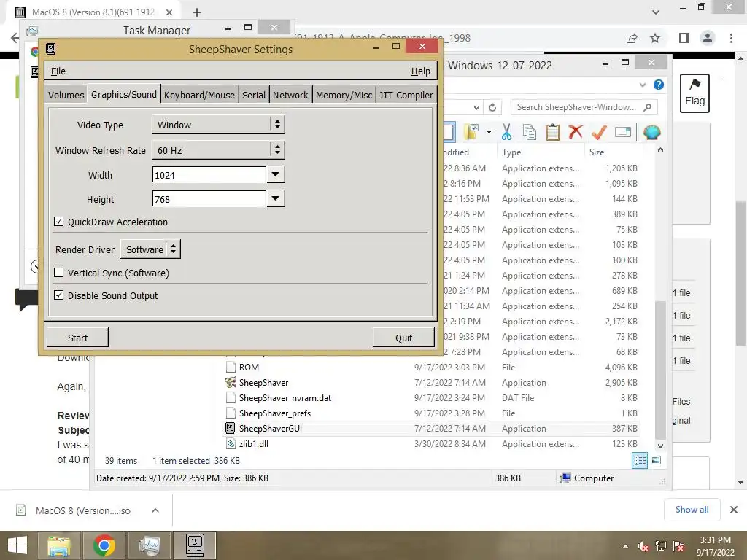Screen dimensions: 747x560
Task: Click the folder select icon in Explorer toolbar
Action: (x=472, y=132)
